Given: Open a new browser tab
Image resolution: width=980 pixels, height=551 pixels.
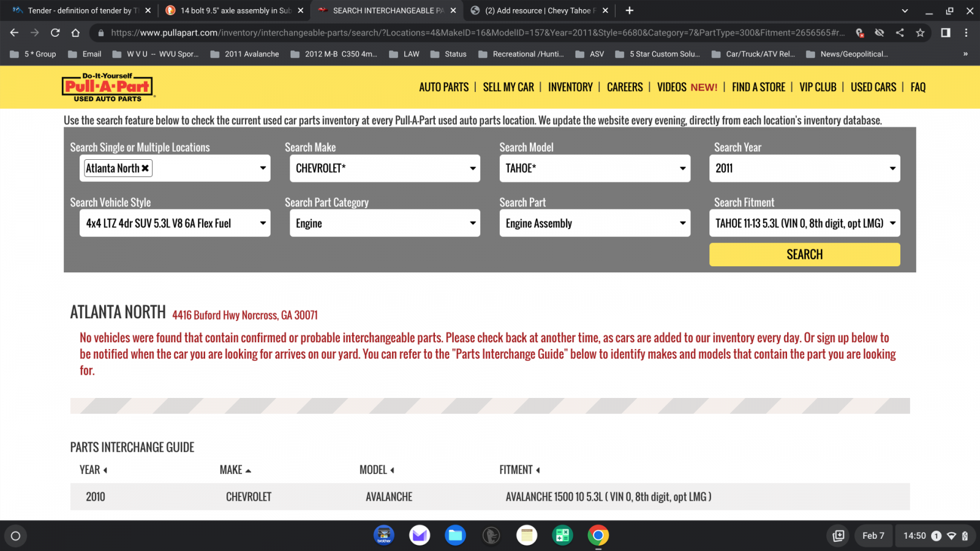Looking at the screenshot, I should [x=629, y=10].
